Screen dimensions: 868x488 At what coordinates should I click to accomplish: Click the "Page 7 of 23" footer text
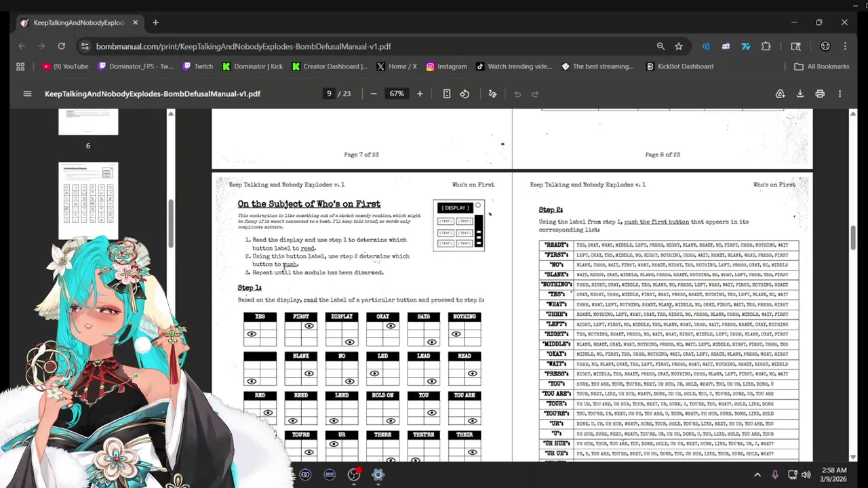pos(361,155)
